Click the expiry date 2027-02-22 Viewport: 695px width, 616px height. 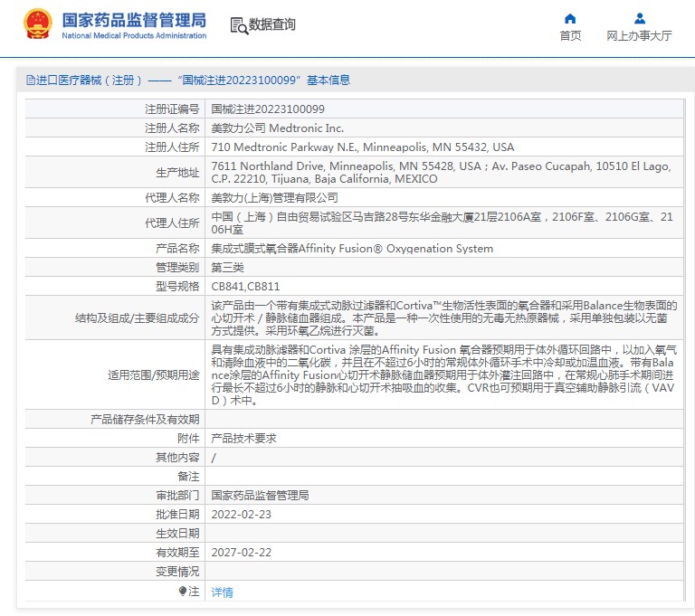click(240, 553)
